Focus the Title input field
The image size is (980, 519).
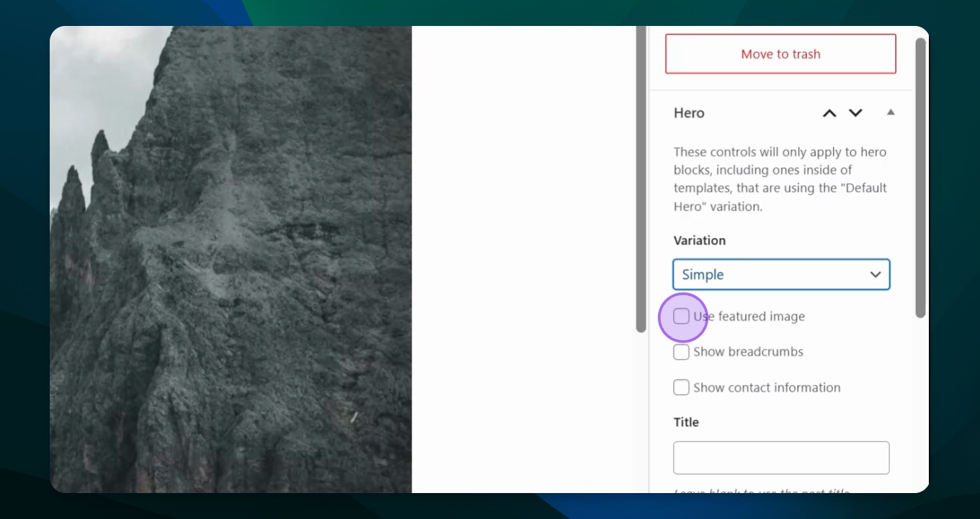[781, 458]
